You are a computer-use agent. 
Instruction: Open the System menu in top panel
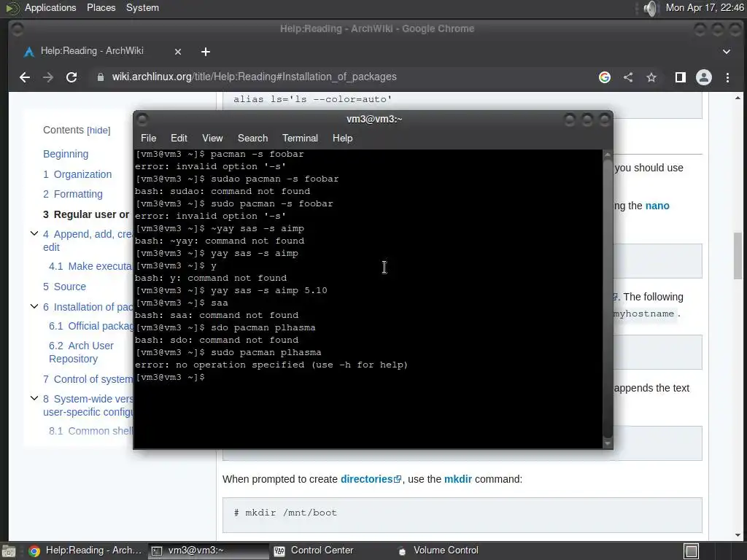tap(142, 7)
